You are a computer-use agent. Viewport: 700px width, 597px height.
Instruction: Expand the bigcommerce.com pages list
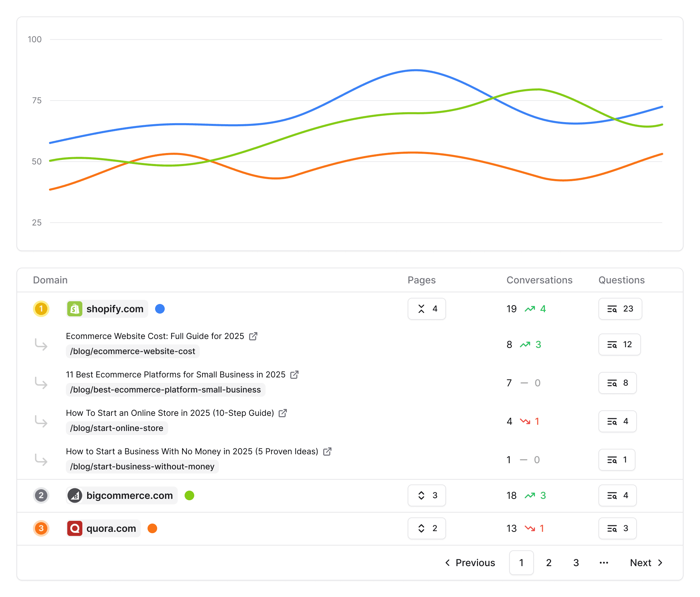[x=427, y=495]
